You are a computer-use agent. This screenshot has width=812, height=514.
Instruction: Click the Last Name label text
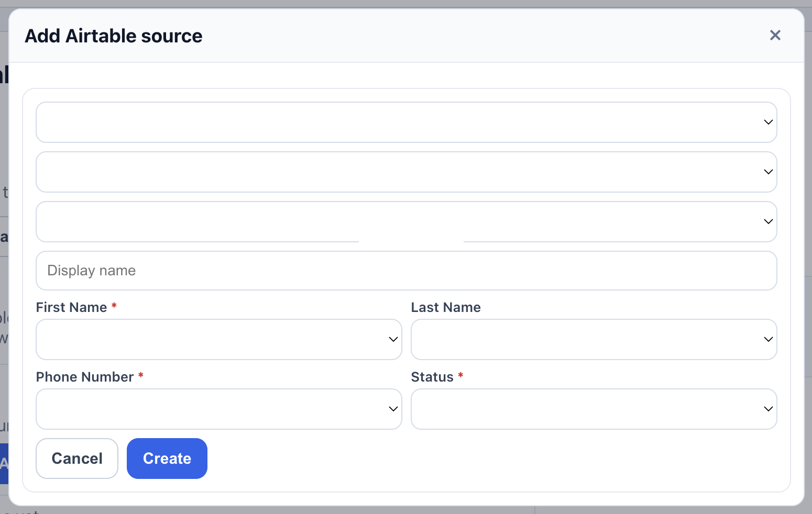click(446, 307)
